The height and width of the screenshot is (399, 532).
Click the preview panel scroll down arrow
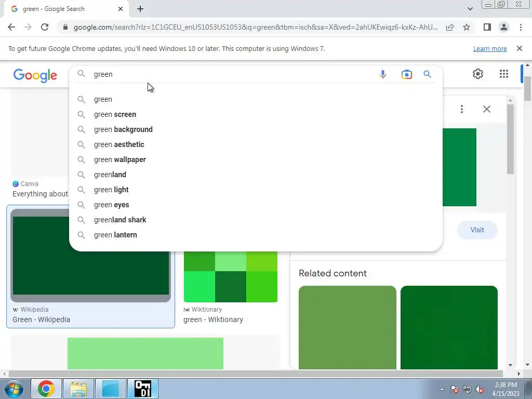510,365
